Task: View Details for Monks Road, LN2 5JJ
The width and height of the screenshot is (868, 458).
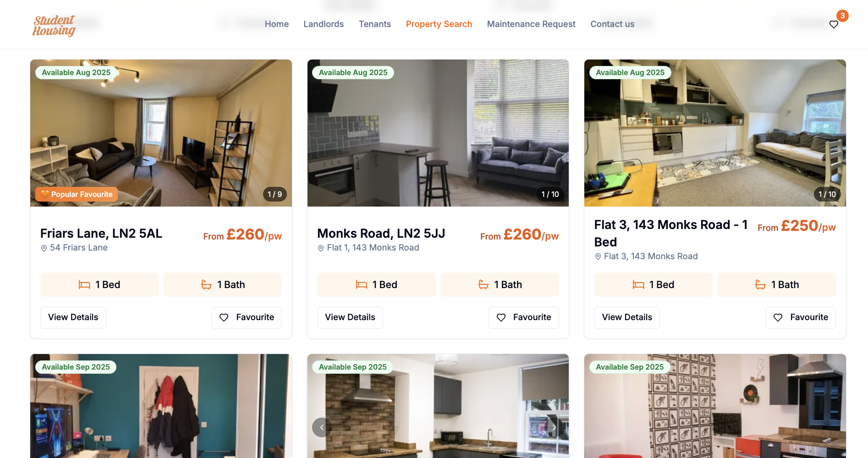Action: coord(350,317)
